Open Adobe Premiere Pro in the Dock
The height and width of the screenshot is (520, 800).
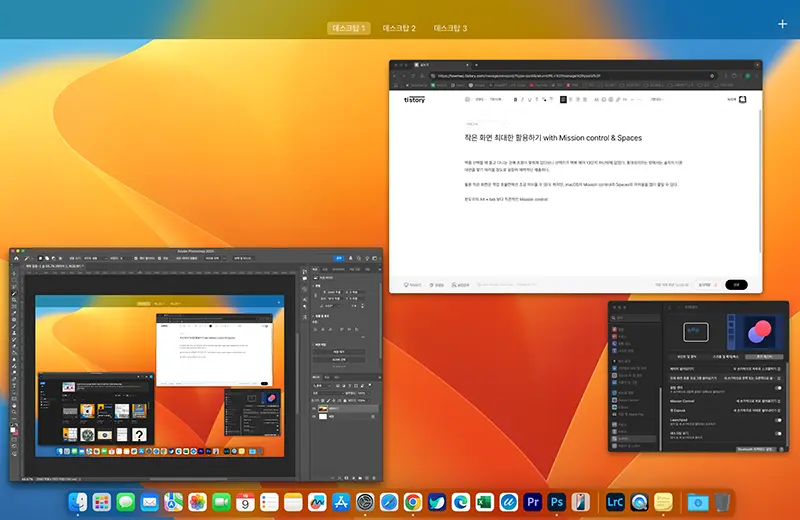(533, 503)
